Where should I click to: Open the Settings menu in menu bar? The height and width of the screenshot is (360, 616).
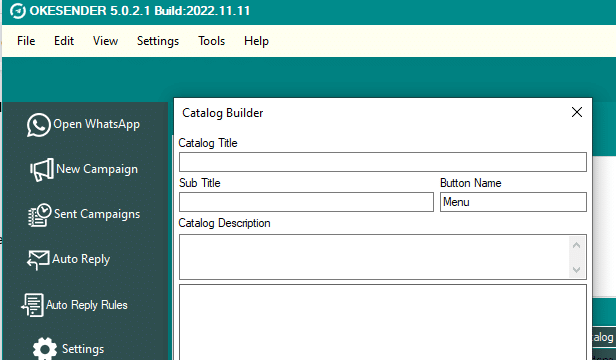[x=158, y=41]
